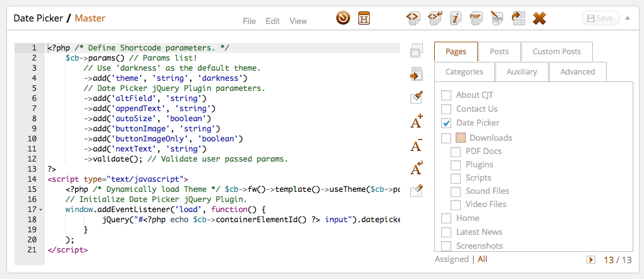Click the code tags '<>' page icon
Viewport: 644px width, 279px height.
(x=413, y=18)
